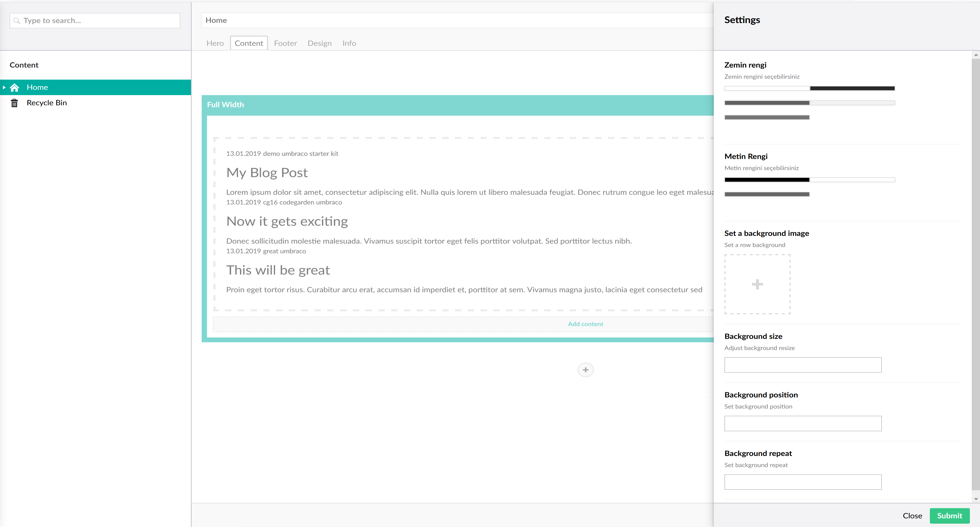Select the Home tree item
980x527 pixels.
point(95,87)
